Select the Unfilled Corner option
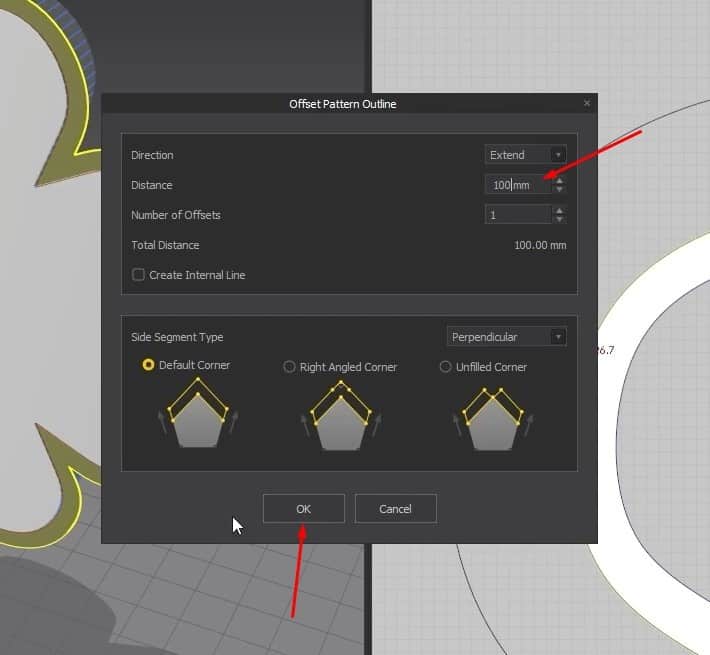Viewport: 710px width, 655px height. pos(446,367)
